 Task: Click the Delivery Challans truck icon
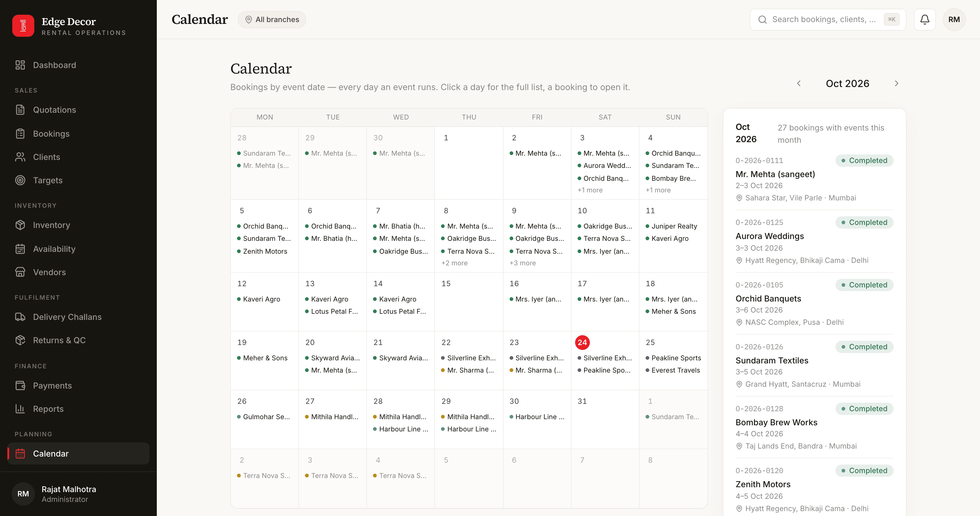click(20, 317)
